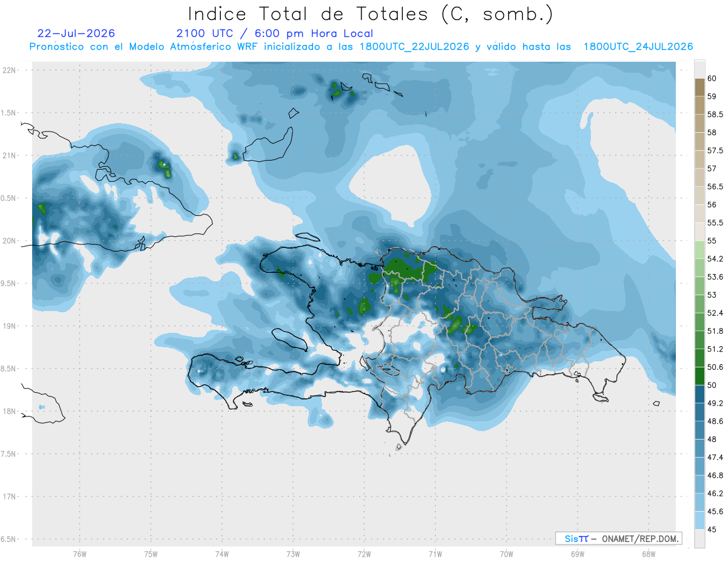This screenshot has height=562, width=728.
Task: Pick the medium blue swatch between 47.4 and 48
Action: 699,449
